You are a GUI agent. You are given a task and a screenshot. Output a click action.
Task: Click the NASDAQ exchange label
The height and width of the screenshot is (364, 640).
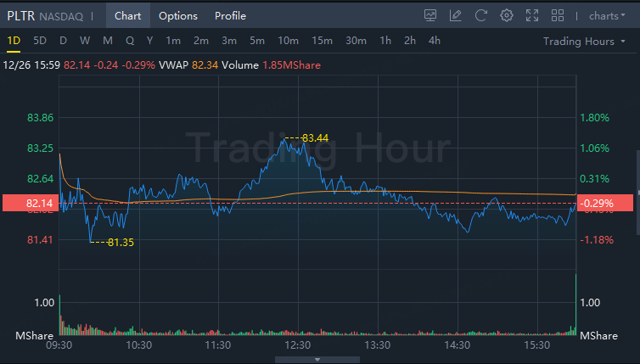[61, 16]
